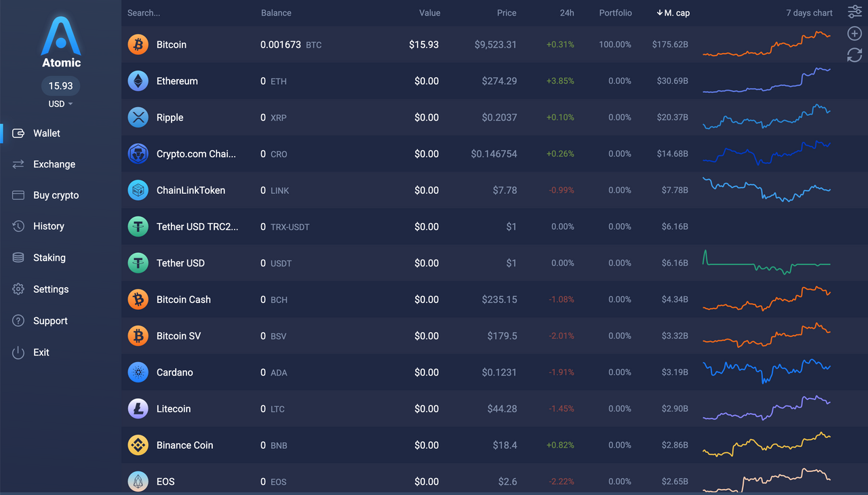View the History section

click(49, 226)
